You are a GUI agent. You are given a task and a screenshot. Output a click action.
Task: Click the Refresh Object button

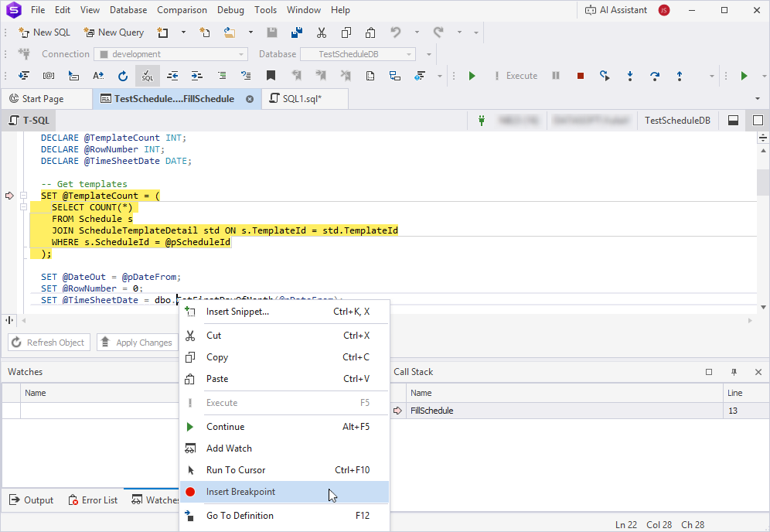coord(49,343)
